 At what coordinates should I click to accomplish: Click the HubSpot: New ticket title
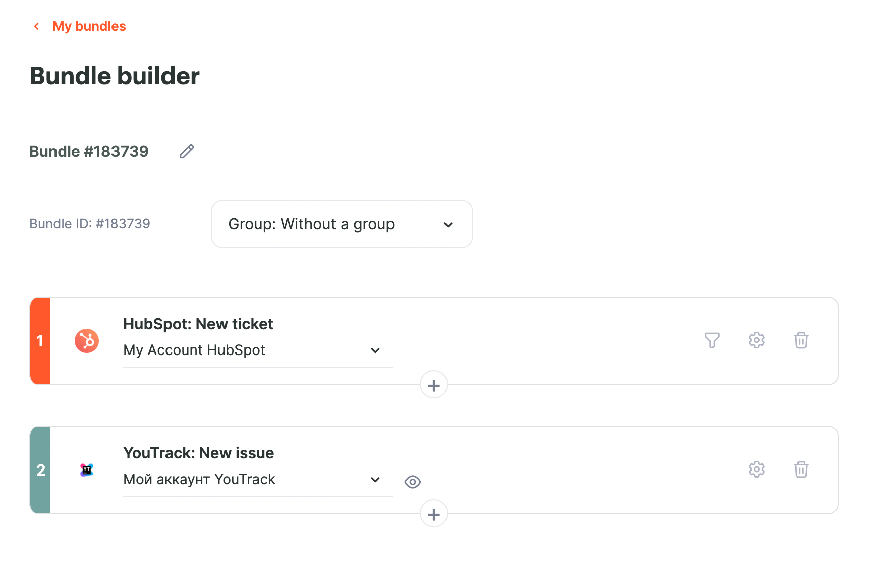[198, 324]
